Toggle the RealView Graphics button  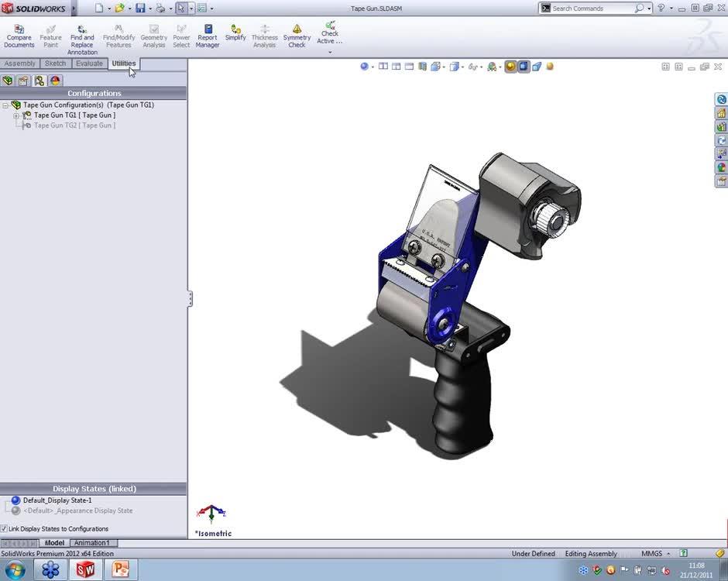click(x=524, y=67)
